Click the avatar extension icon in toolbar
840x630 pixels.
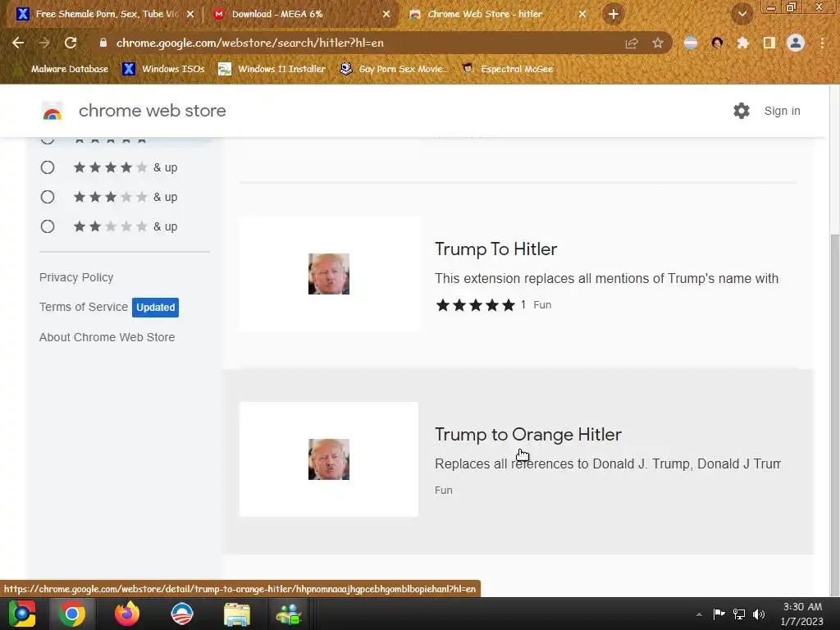[717, 43]
